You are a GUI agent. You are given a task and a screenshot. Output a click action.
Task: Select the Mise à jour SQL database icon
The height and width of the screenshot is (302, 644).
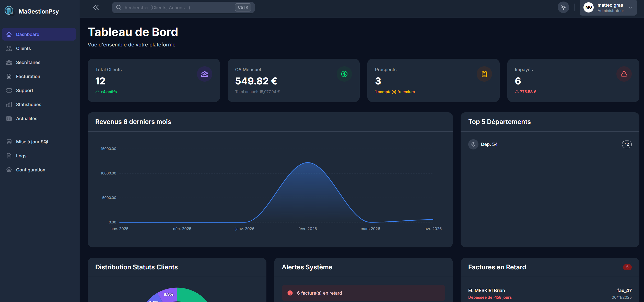[x=9, y=142]
